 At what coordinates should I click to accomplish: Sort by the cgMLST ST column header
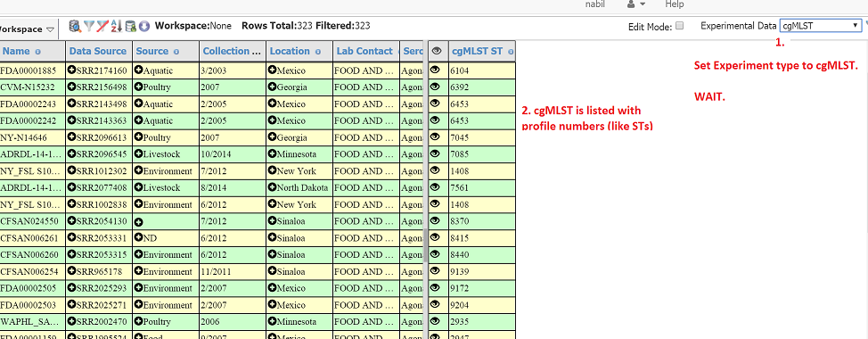478,51
